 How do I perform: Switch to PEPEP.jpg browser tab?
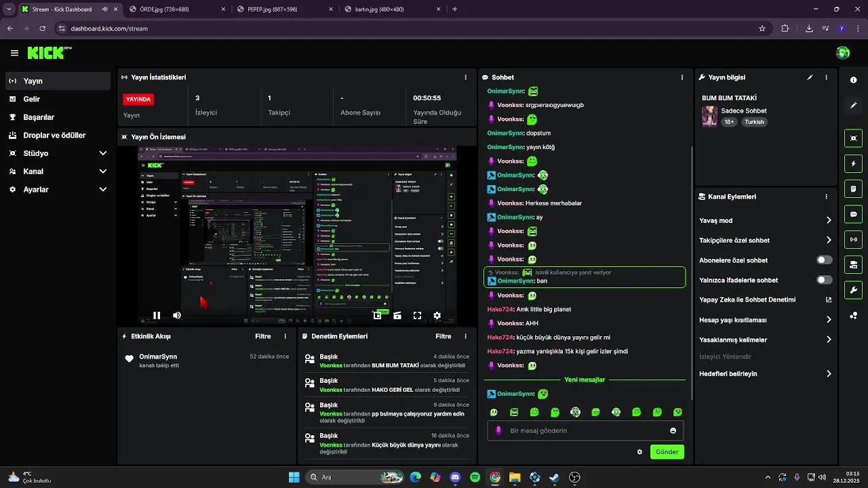(x=285, y=9)
